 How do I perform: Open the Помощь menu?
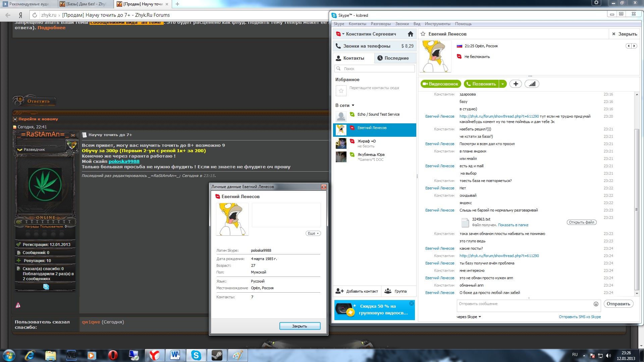click(x=463, y=24)
